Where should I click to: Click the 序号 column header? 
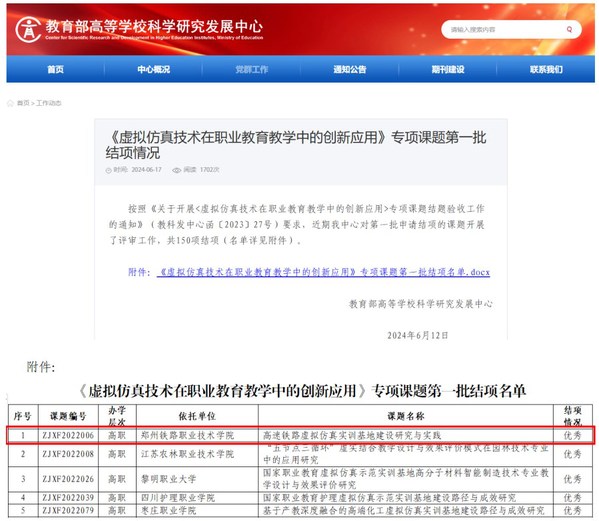(x=23, y=416)
